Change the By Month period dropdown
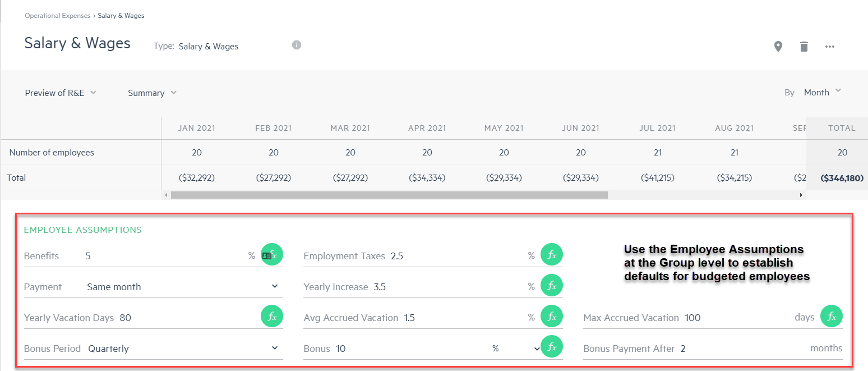The width and height of the screenshot is (868, 371). [822, 92]
